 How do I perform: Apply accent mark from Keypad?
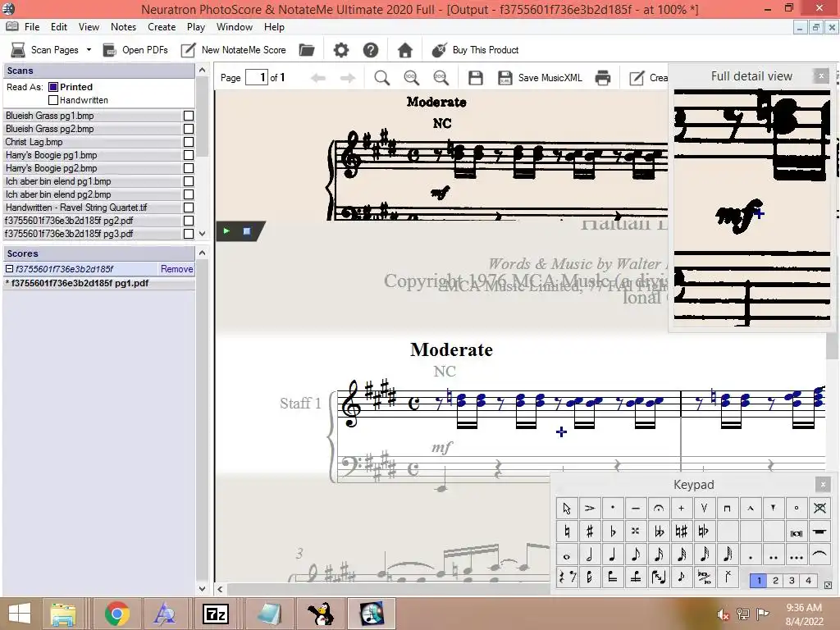[589, 508]
